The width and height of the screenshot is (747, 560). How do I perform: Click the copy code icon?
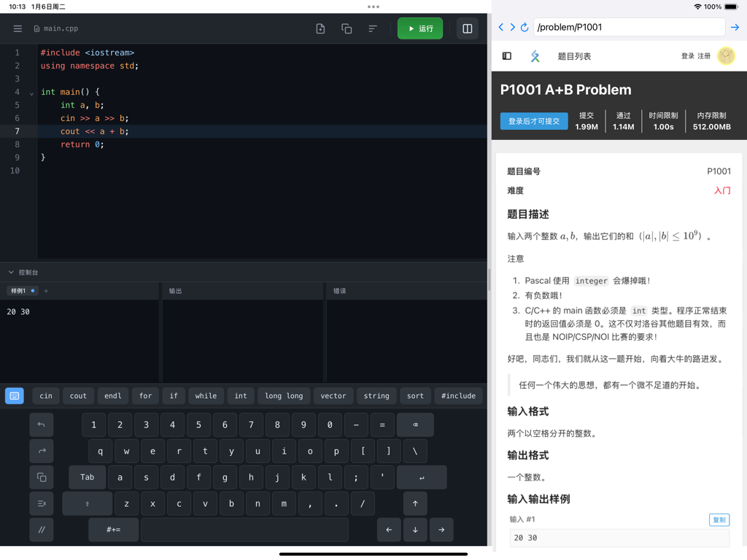coord(346,28)
